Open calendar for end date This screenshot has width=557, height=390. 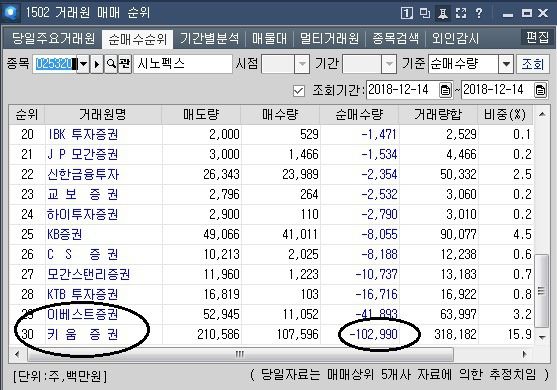540,90
